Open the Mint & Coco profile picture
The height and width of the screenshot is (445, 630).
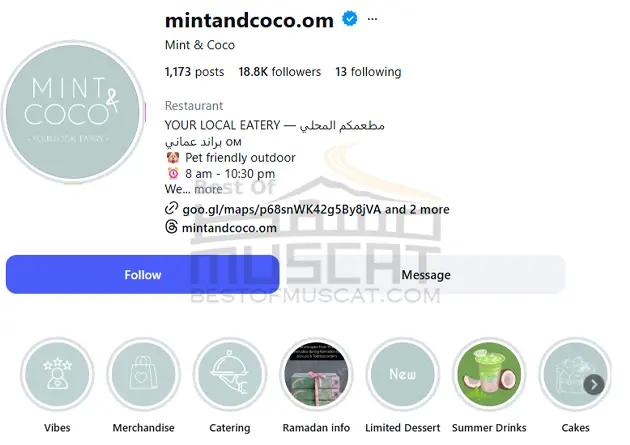click(73, 112)
